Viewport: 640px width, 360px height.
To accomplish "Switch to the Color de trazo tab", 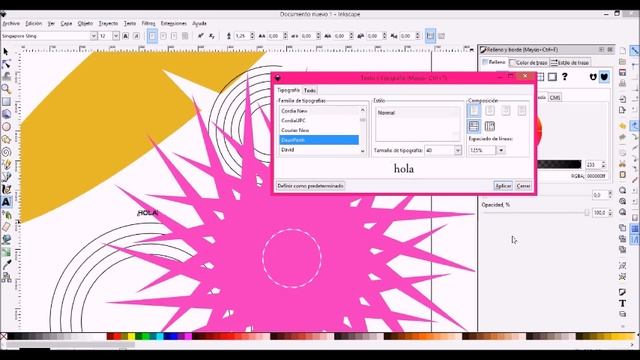I will [529, 62].
